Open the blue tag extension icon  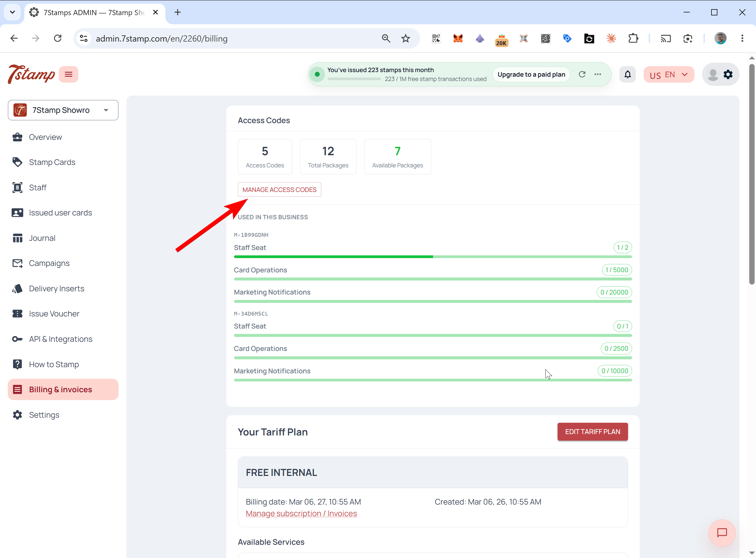[x=567, y=39]
